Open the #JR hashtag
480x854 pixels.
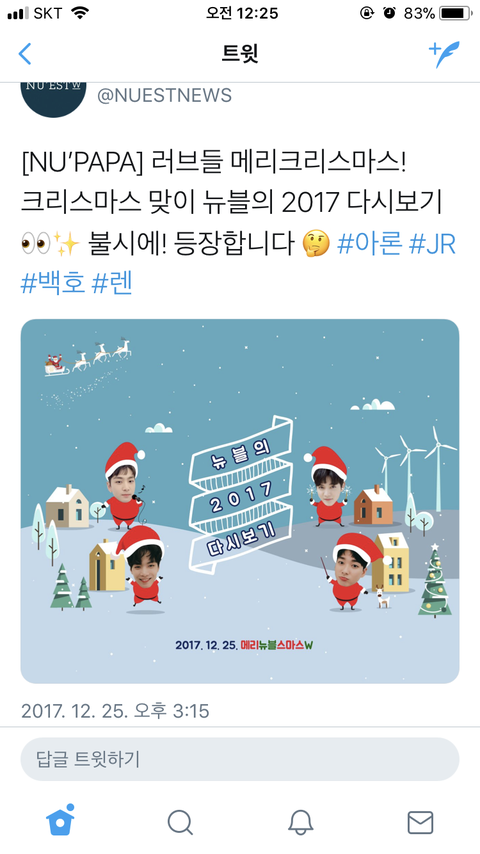[x=432, y=245]
